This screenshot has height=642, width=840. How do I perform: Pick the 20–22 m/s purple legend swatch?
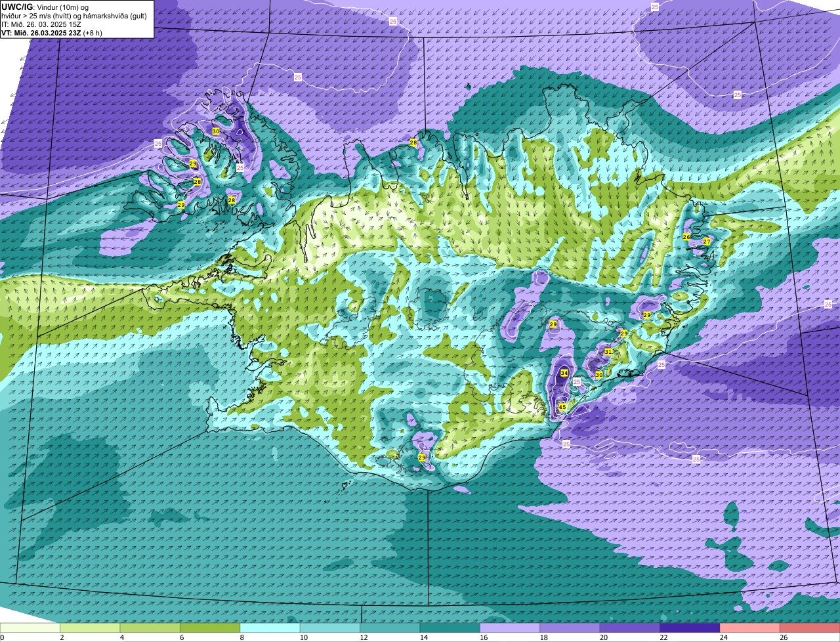pyautogui.click(x=630, y=628)
